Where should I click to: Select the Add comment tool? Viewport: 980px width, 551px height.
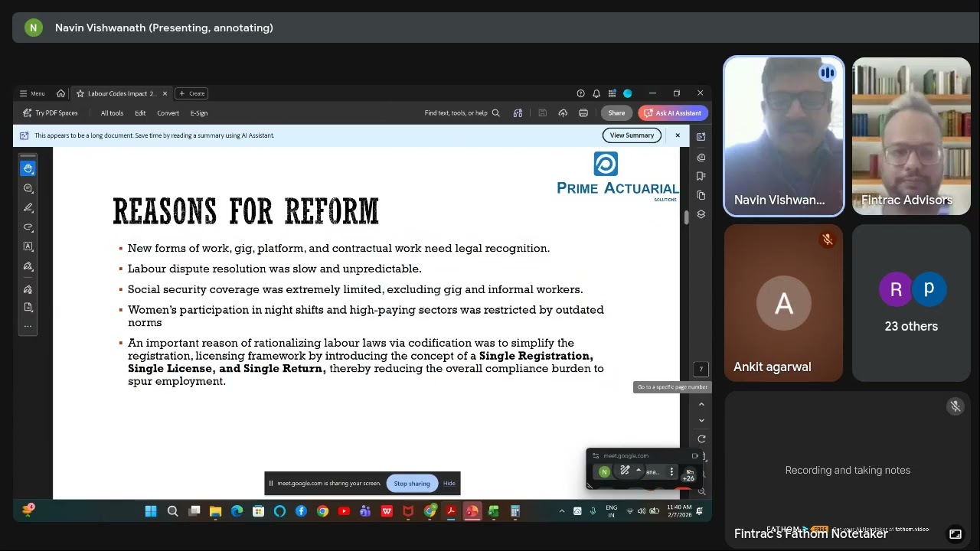[28, 188]
